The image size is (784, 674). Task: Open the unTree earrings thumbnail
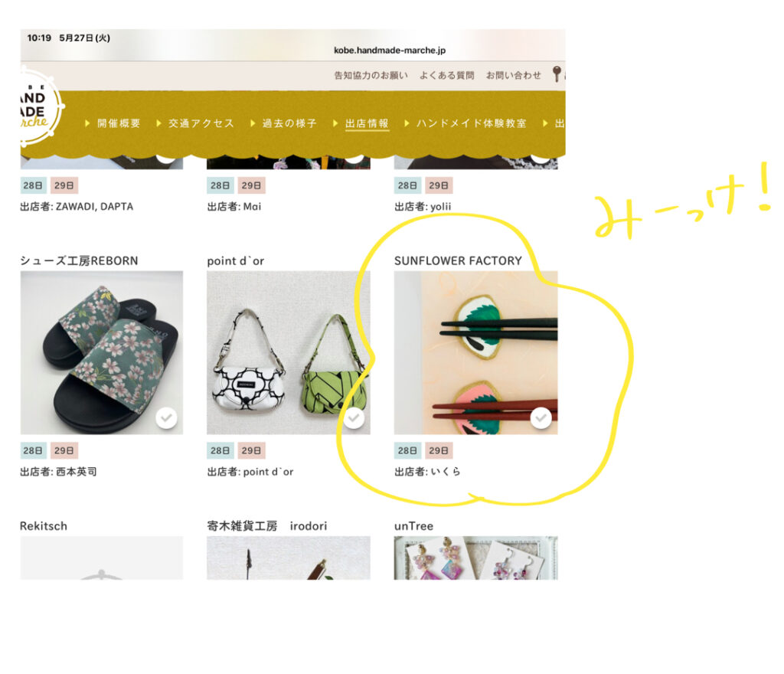[475, 558]
